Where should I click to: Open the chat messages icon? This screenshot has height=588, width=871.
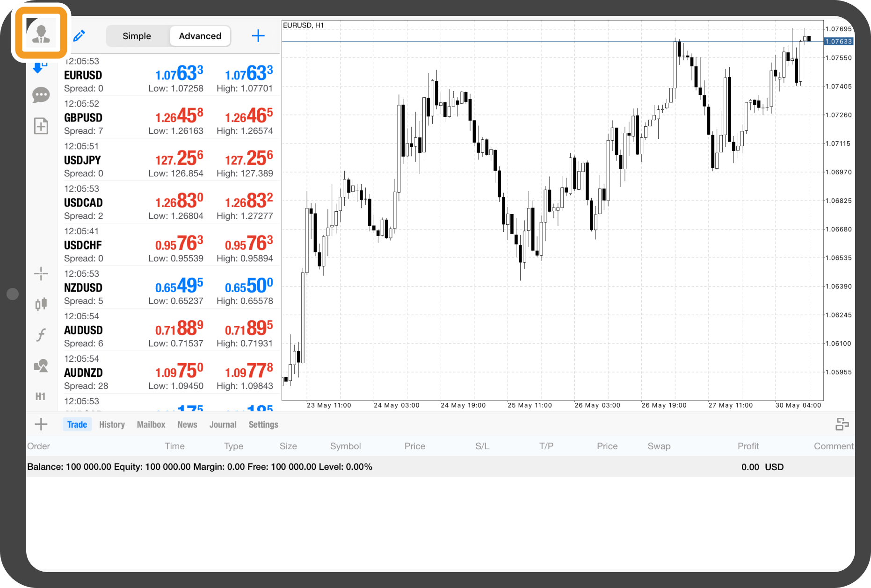(x=41, y=95)
